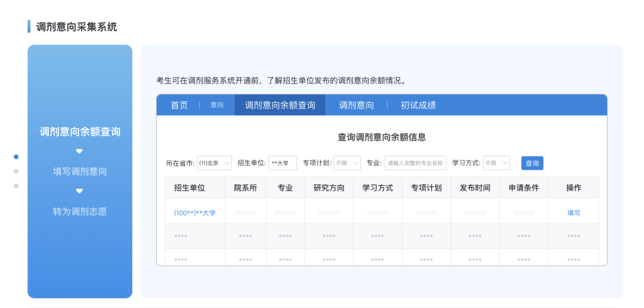The image size is (644, 308).
Task: Select 转为调剂志愿 step in left panel
Action: (80, 211)
